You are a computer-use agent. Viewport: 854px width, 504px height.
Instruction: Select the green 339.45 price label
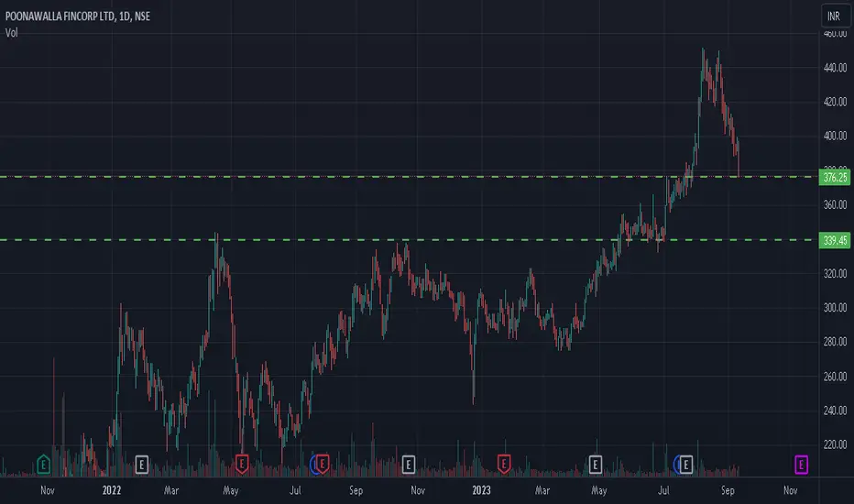pos(835,240)
